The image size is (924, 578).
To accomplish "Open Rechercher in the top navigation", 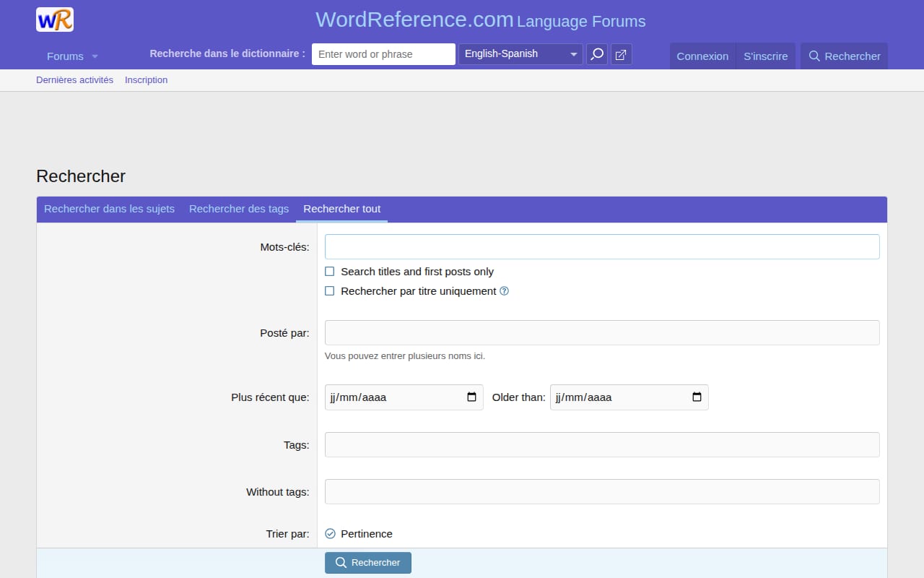I will pos(845,56).
